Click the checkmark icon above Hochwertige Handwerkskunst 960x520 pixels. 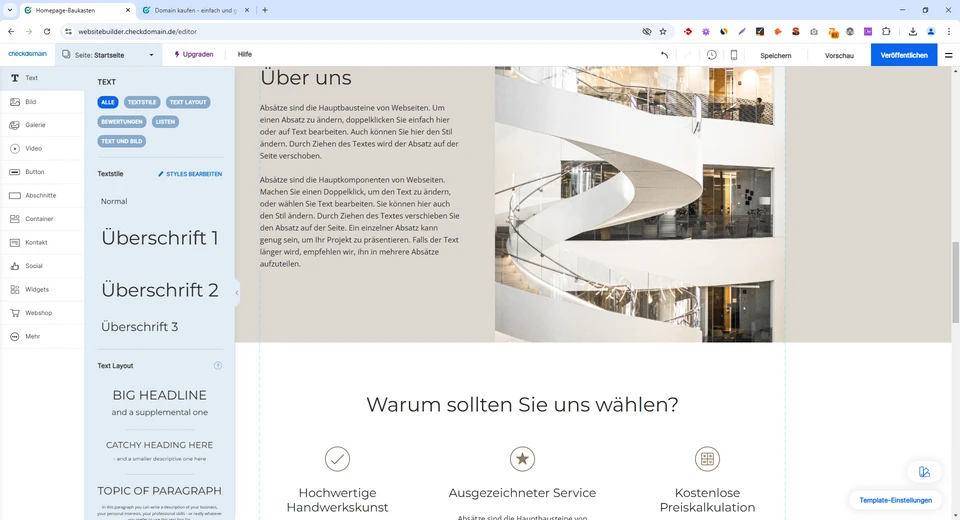pyautogui.click(x=337, y=459)
